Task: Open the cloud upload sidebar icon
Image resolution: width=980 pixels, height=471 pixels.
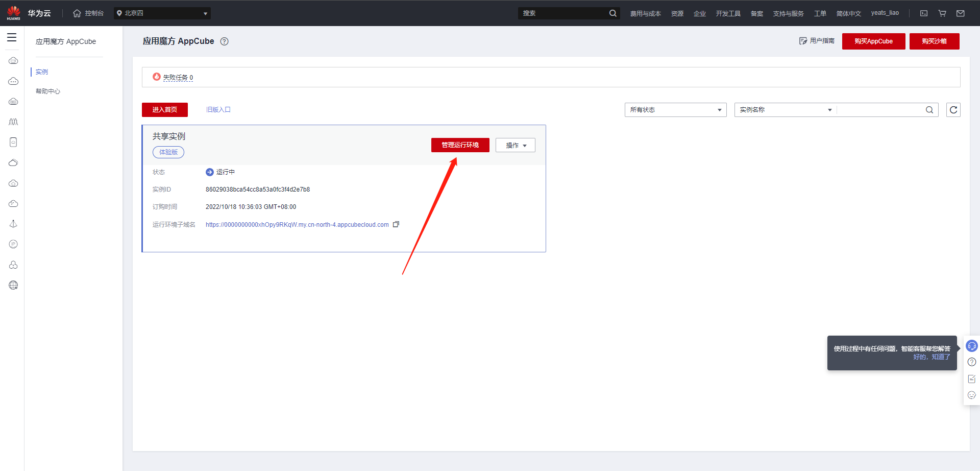Action: (x=13, y=183)
